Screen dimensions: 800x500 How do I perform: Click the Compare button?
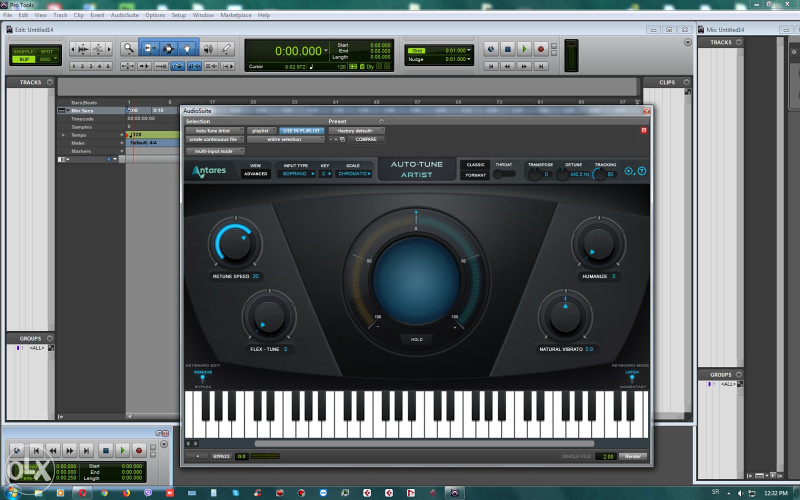(x=366, y=139)
